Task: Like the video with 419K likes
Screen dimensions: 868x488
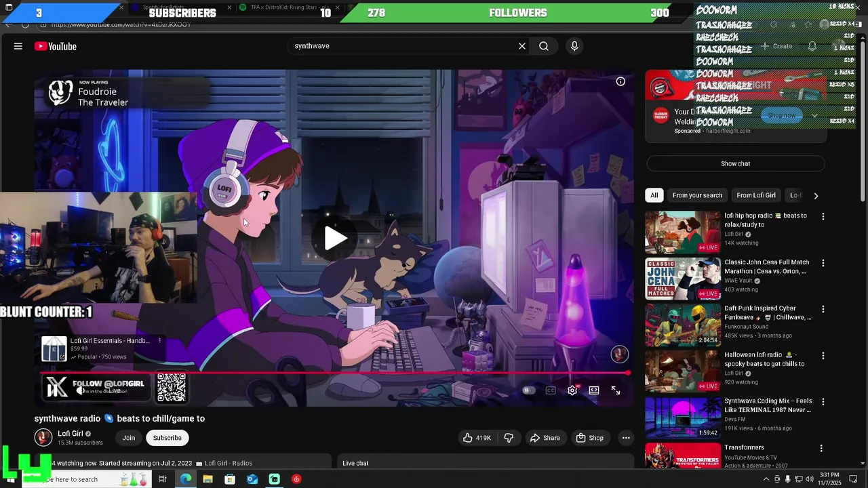Action: click(x=477, y=438)
